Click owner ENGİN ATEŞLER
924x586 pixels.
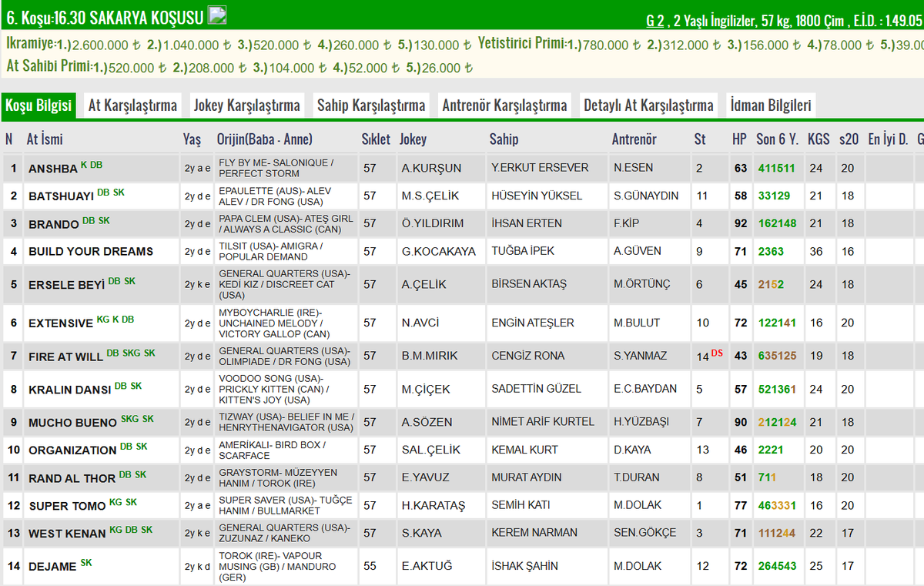click(533, 323)
